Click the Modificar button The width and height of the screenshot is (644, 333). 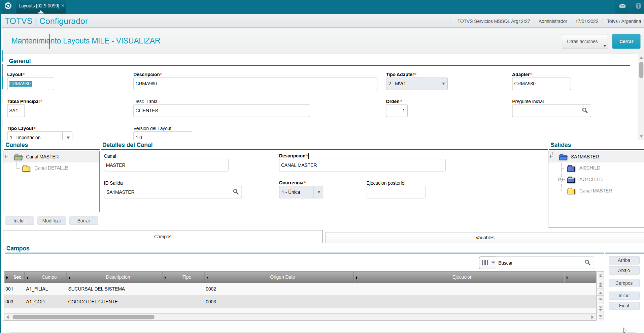click(52, 221)
